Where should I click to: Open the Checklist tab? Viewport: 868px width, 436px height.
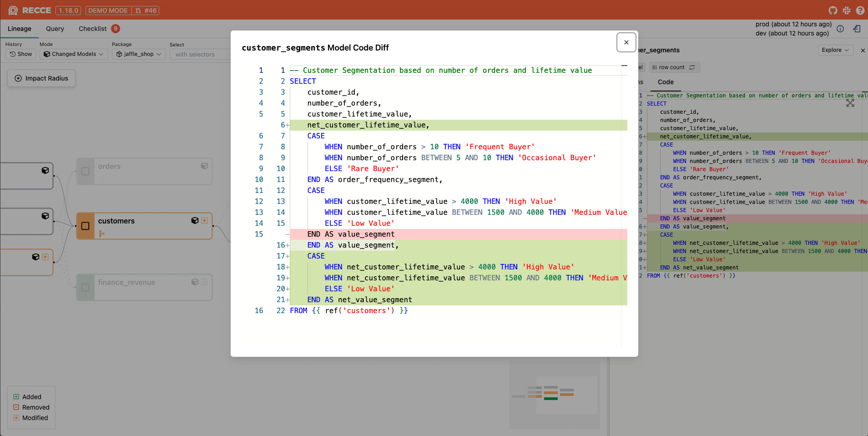93,29
